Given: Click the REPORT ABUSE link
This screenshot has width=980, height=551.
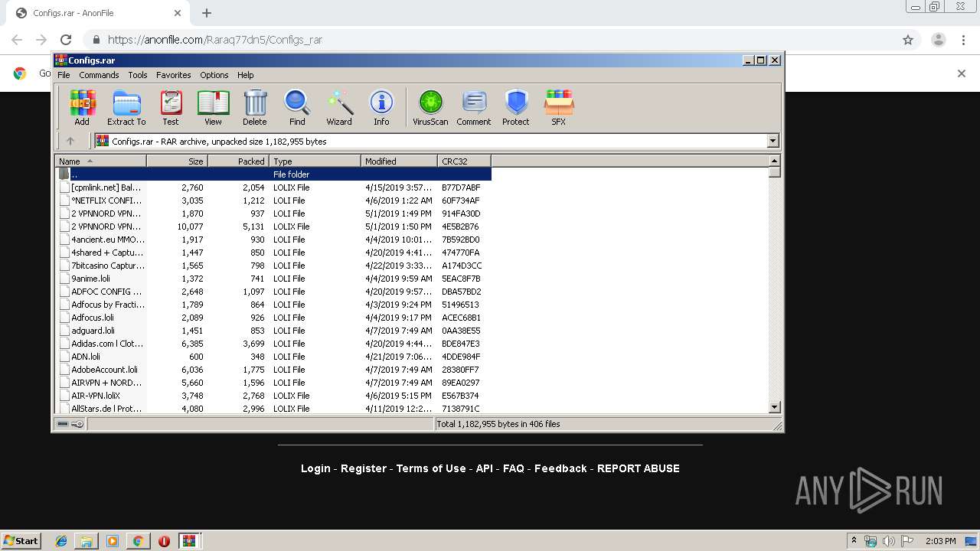Looking at the screenshot, I should pyautogui.click(x=639, y=468).
